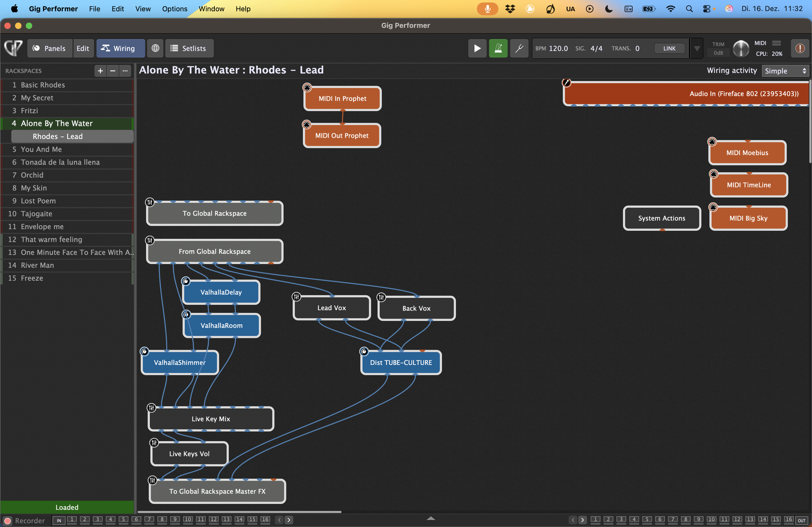Open the Wiring activity Simple dropdown
The height and width of the screenshot is (527, 812).
[x=785, y=71]
